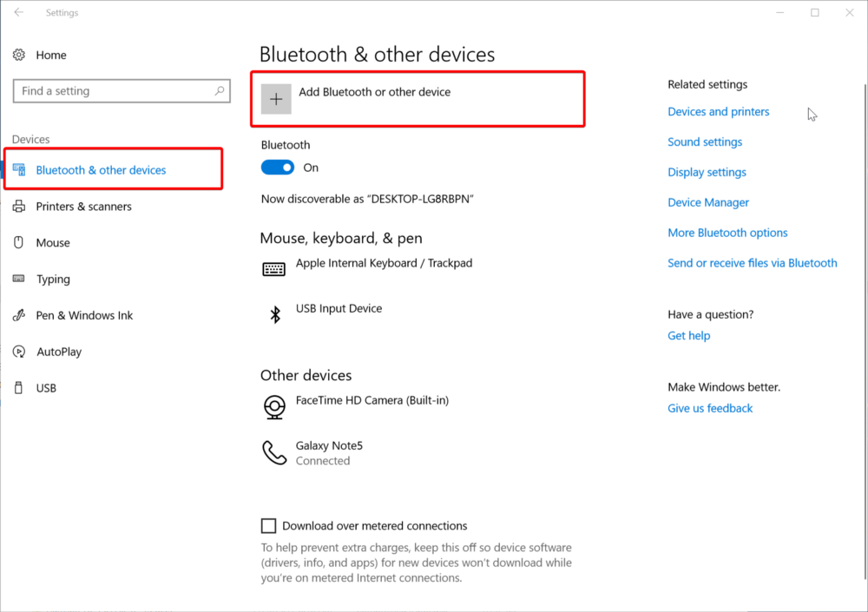Turn off the Bluetooth toggle switch

(x=278, y=168)
